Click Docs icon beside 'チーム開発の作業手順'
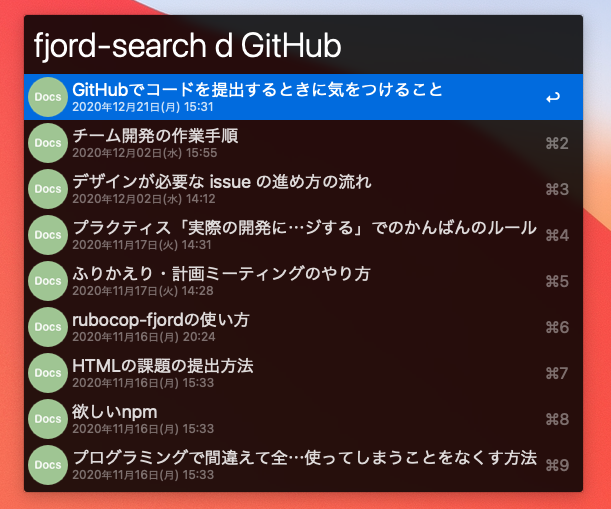Screen dimensions: 611x509 coord(48,143)
